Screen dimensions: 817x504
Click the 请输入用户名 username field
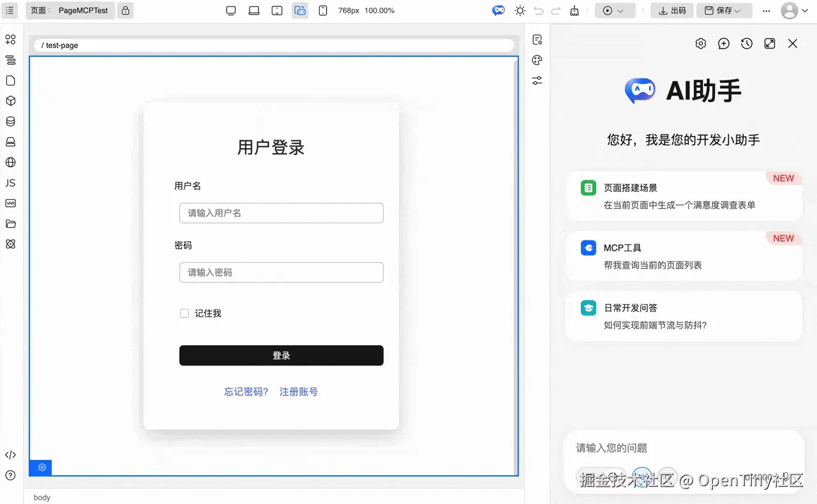click(x=281, y=213)
